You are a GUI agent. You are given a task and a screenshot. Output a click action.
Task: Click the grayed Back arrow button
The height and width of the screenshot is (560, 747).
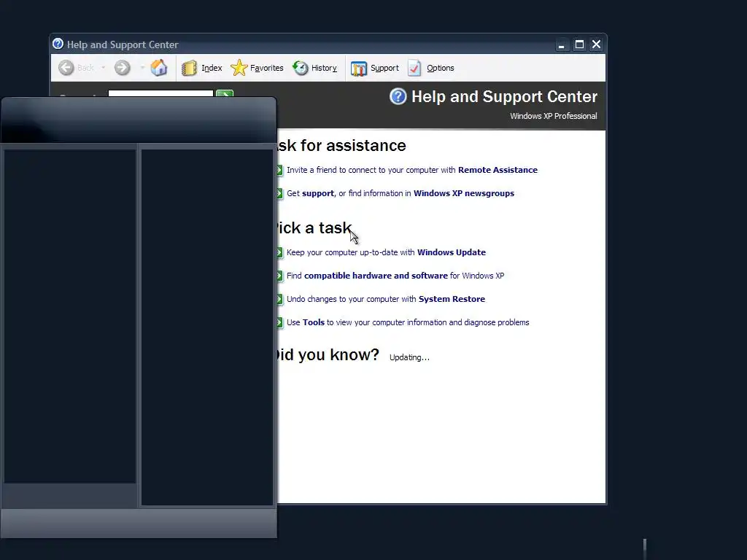click(66, 68)
